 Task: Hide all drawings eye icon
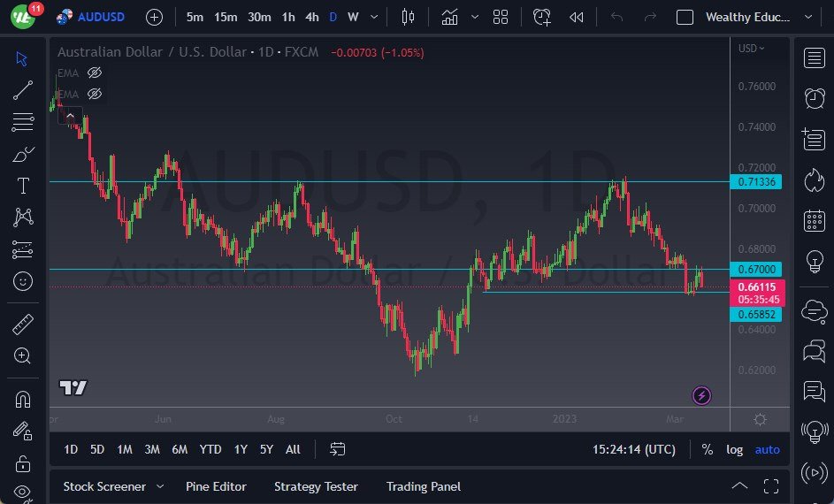click(22, 492)
